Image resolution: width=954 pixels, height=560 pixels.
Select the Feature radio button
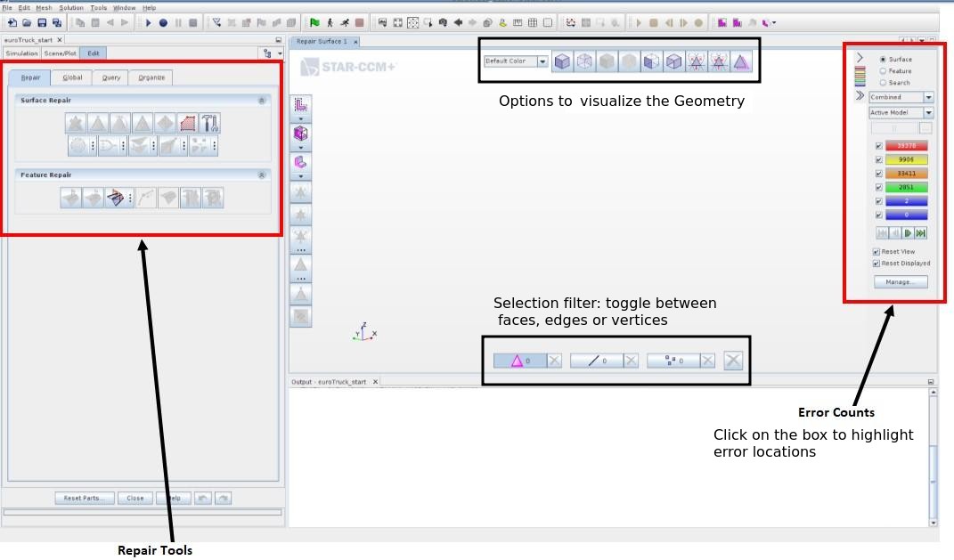(883, 71)
